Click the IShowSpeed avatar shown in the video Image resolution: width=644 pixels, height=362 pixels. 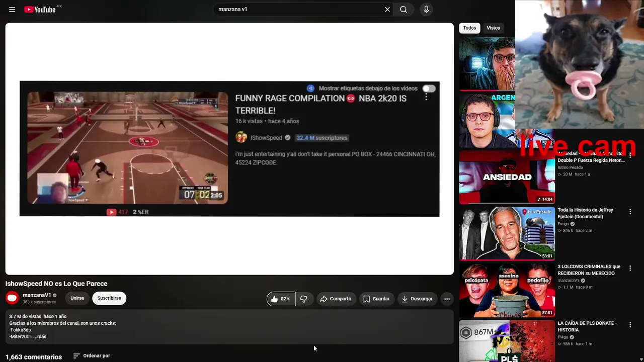coord(242,137)
